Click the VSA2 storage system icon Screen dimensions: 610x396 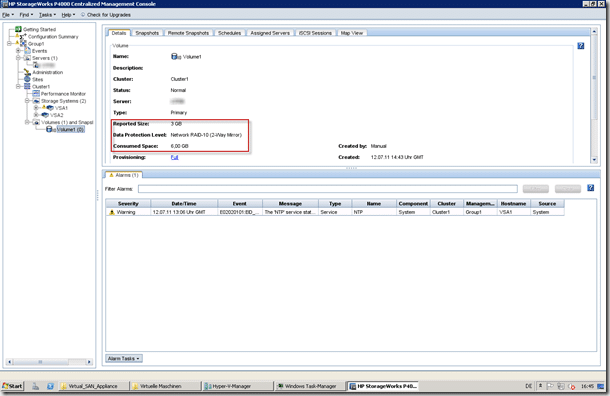coord(45,115)
